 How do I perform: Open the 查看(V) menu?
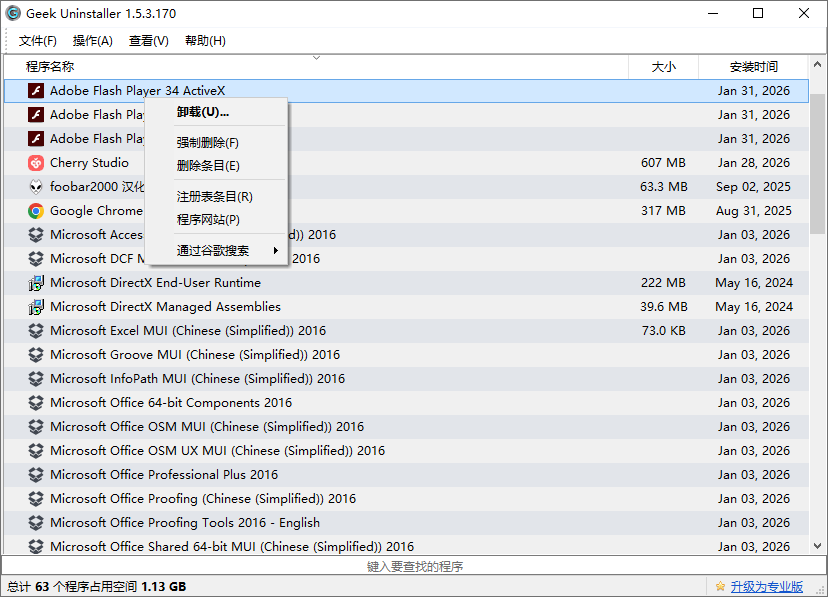coord(147,41)
